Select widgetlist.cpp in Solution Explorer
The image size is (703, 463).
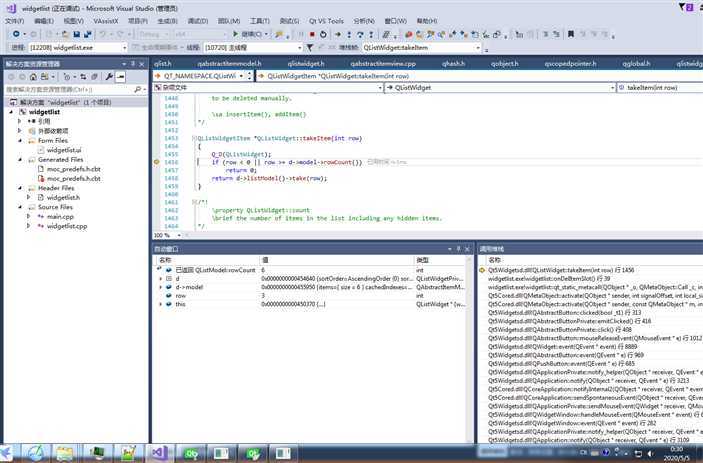coord(67,226)
